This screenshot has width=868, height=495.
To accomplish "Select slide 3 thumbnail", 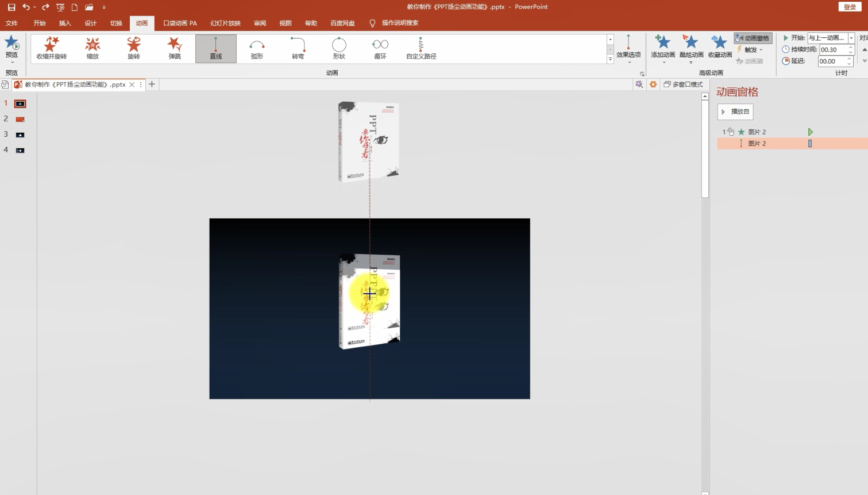I will (20, 135).
